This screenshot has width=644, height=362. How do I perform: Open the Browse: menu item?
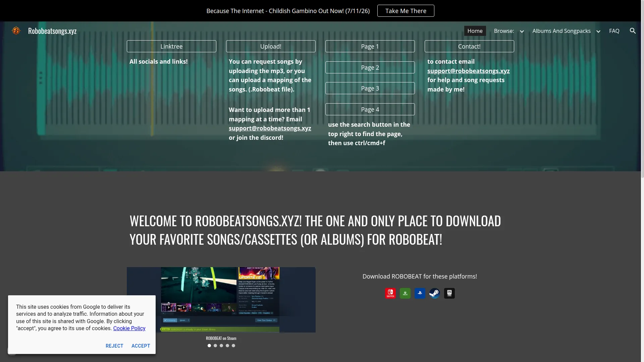504,31
